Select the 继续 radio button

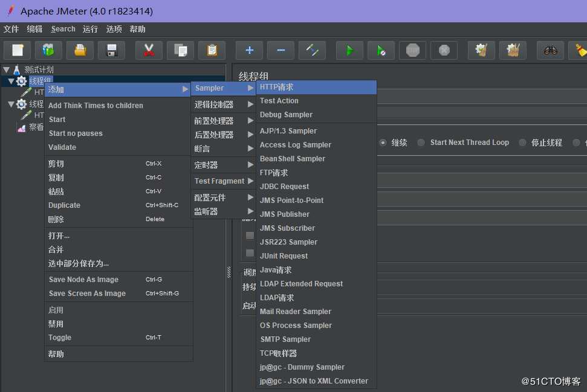[383, 143]
